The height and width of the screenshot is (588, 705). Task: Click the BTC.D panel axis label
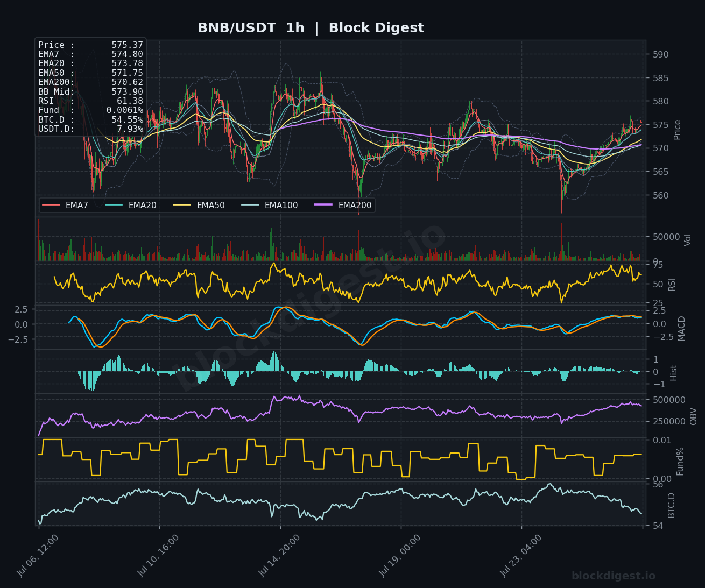(671, 505)
